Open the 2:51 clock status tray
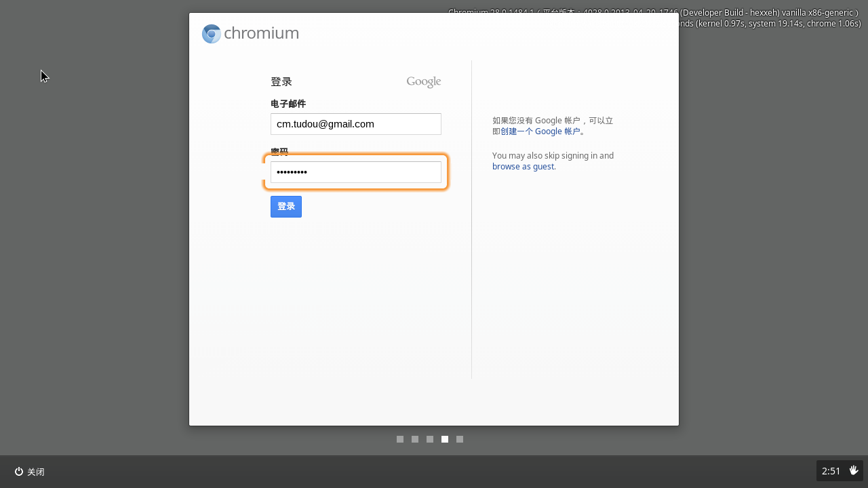Screen dimensions: 868x488 [x=831, y=471]
